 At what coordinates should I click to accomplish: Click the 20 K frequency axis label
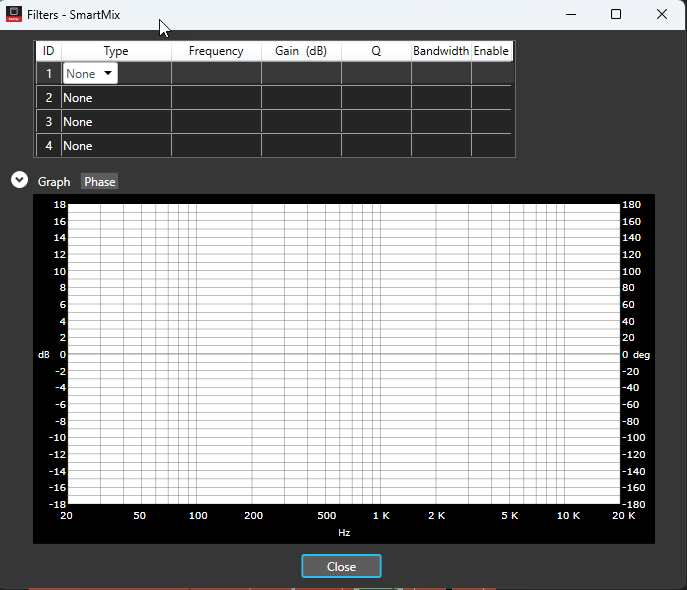point(623,516)
